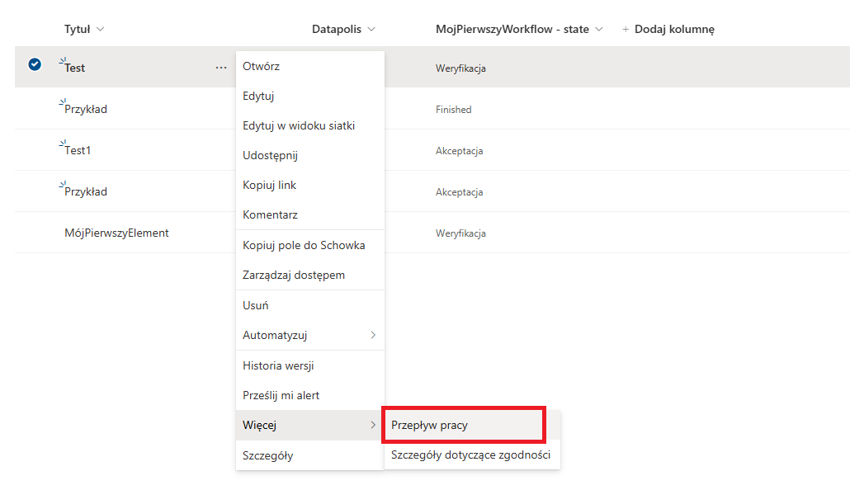The width and height of the screenshot is (850, 504).
Task: Click Usuń to delete the item
Action: pos(256,305)
